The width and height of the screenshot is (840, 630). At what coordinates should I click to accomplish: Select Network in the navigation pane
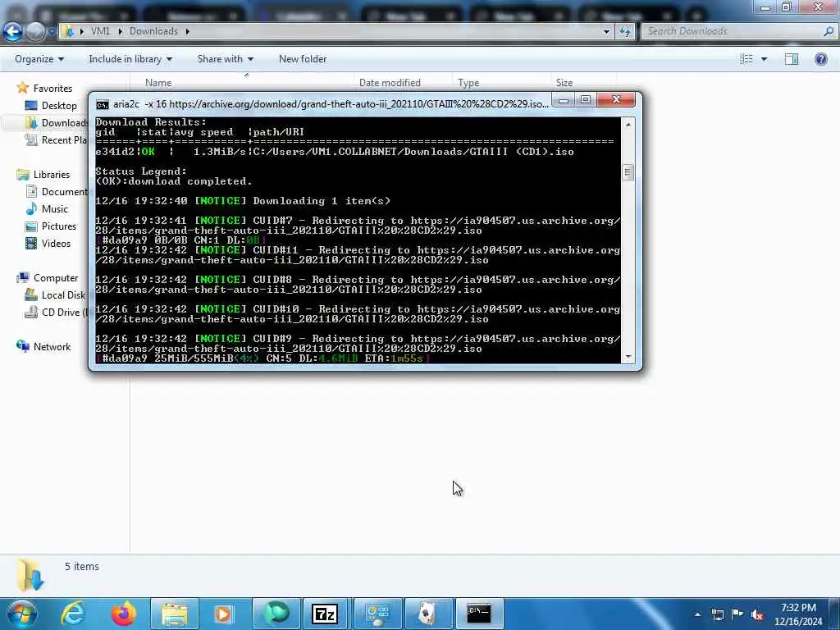point(43,347)
